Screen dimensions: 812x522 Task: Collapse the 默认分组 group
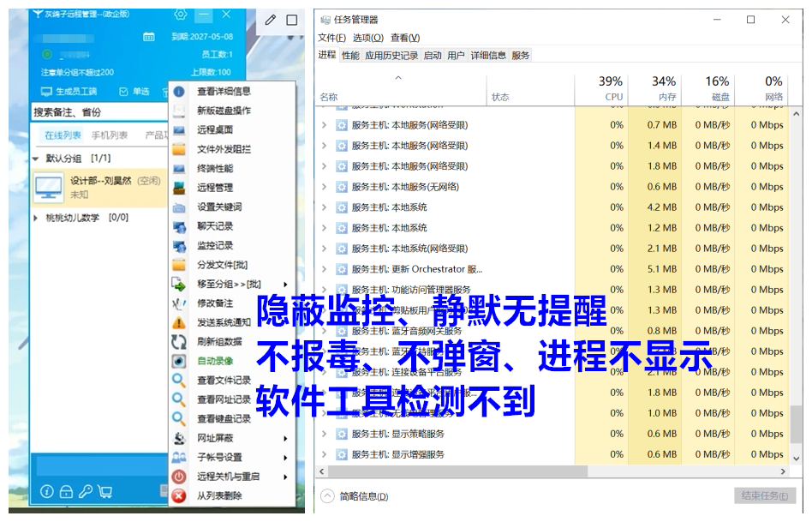tap(36, 159)
